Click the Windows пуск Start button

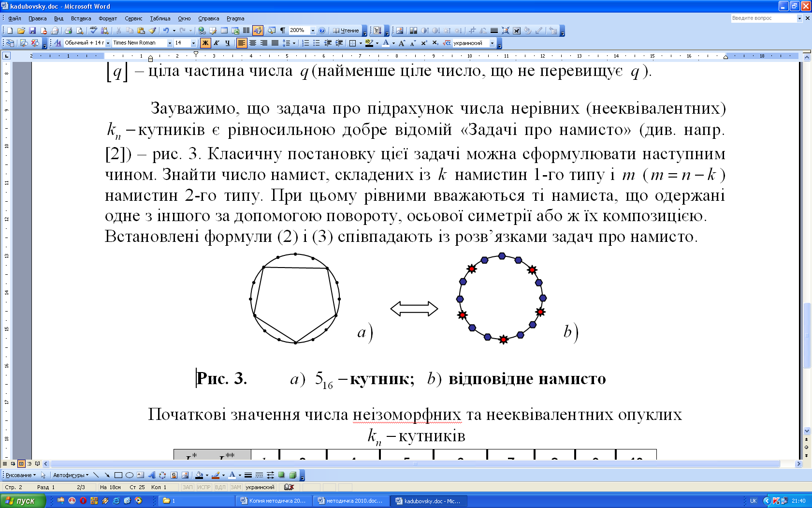point(22,501)
